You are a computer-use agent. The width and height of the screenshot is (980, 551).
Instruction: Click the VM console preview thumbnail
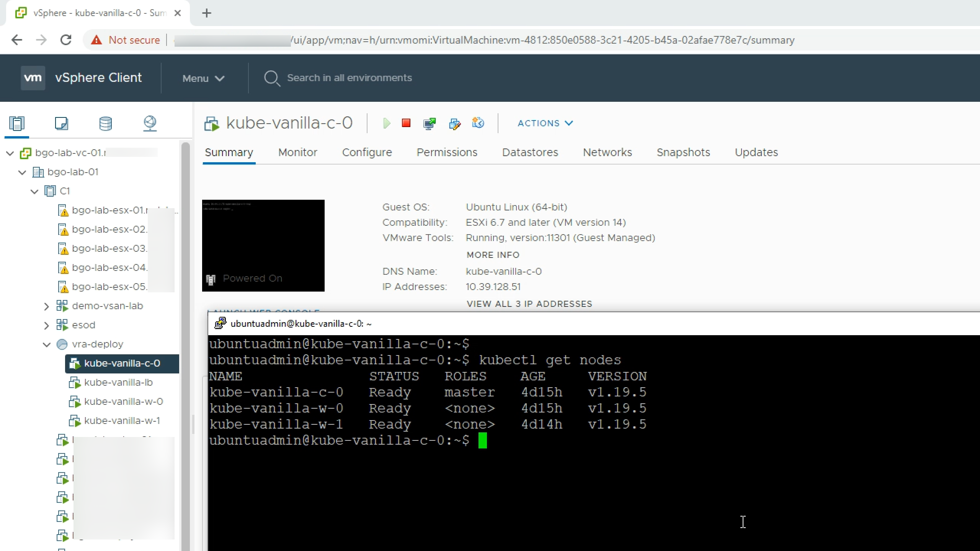263,245
